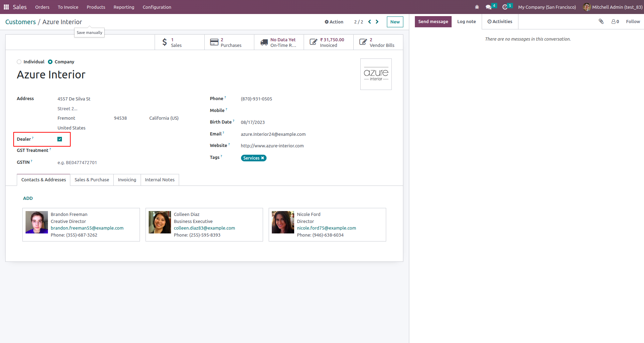Click the New button
This screenshot has height=343, width=644.
[395, 22]
